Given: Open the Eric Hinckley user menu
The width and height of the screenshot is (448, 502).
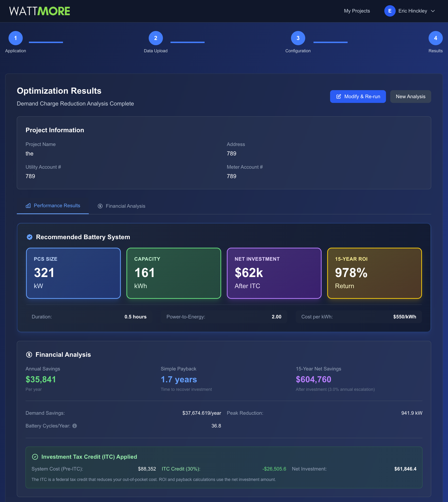Looking at the screenshot, I should point(412,11).
